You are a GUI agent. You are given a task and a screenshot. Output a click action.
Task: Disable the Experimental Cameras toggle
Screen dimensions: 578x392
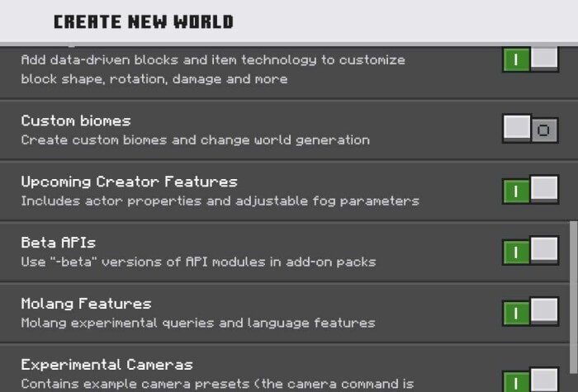pyautogui.click(x=531, y=380)
